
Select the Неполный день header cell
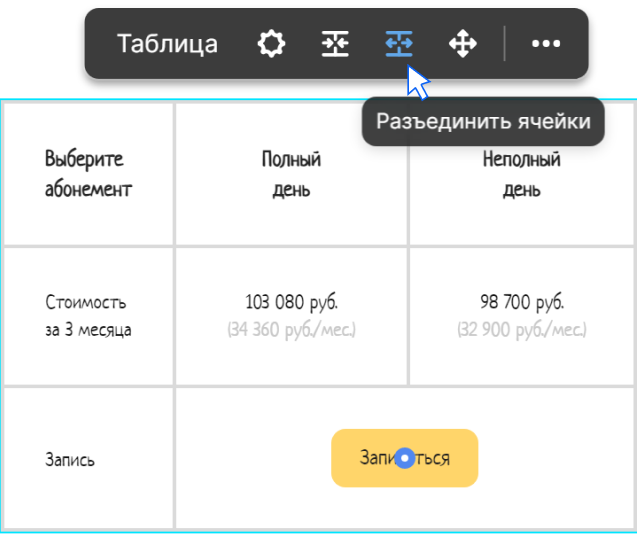(x=522, y=174)
